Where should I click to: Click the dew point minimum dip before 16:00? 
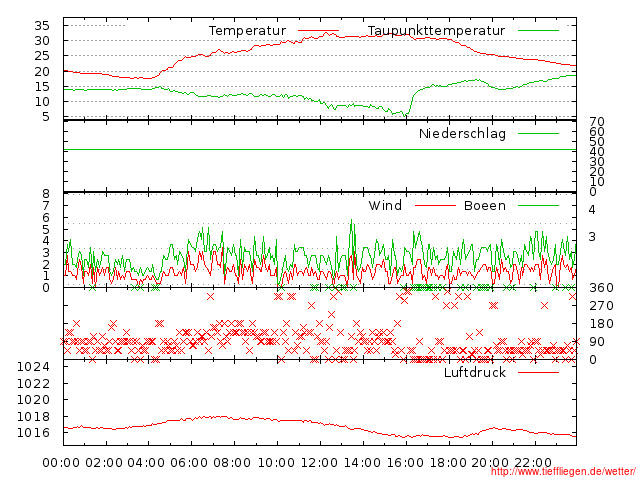(x=405, y=116)
